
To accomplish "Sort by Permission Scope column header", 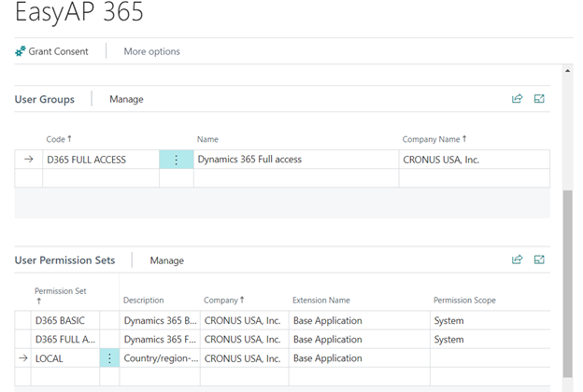I will coord(464,301).
